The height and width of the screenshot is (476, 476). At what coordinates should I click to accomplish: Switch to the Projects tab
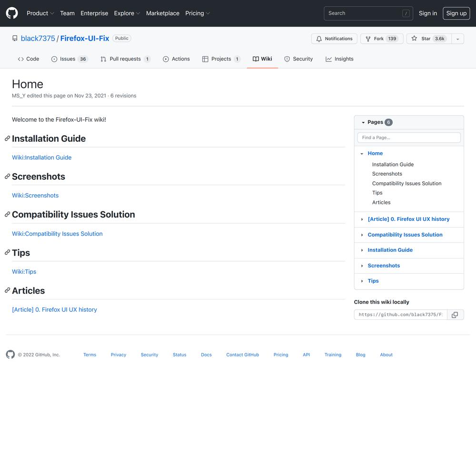tap(221, 59)
